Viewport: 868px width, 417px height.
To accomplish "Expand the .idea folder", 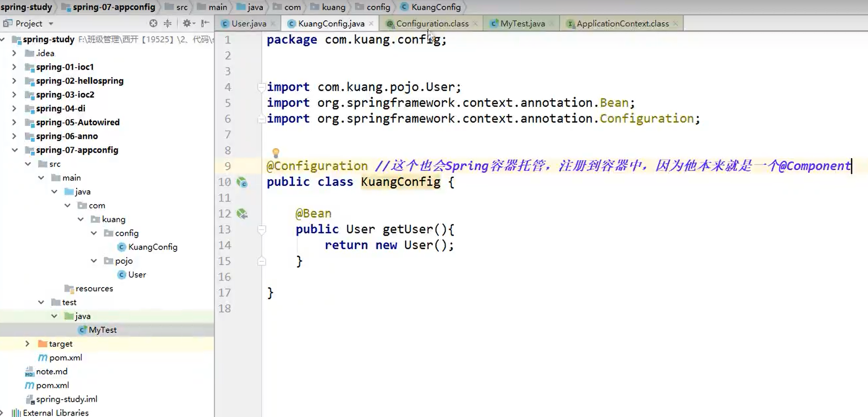I will coord(14,53).
